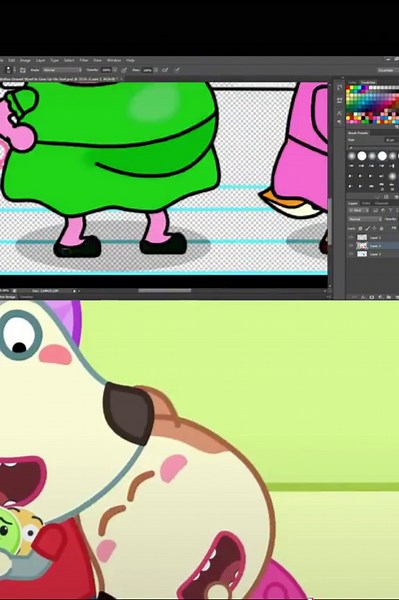Open the Help menu
The height and width of the screenshot is (600, 399).
[130, 60]
